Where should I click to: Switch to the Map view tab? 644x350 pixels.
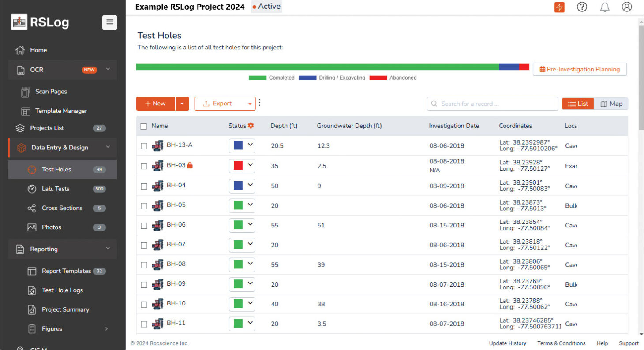point(611,104)
